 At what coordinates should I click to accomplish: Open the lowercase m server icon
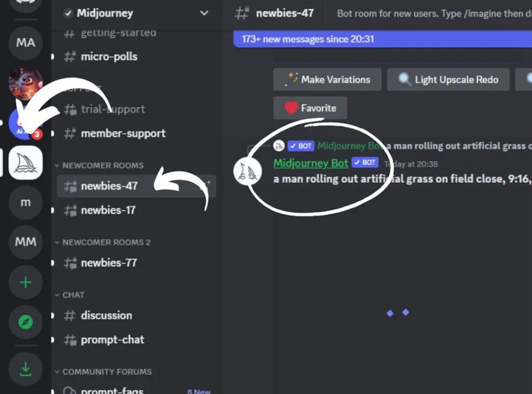(x=25, y=202)
